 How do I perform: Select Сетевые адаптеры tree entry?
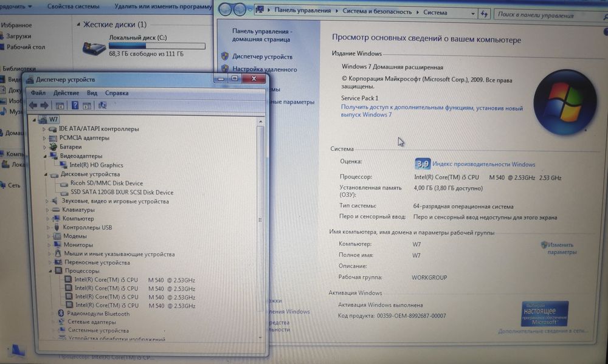click(x=92, y=321)
